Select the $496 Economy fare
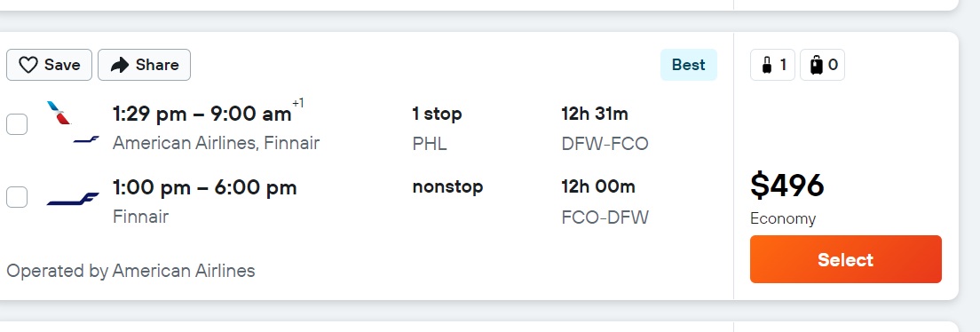This screenshot has height=332, width=980. (x=846, y=259)
